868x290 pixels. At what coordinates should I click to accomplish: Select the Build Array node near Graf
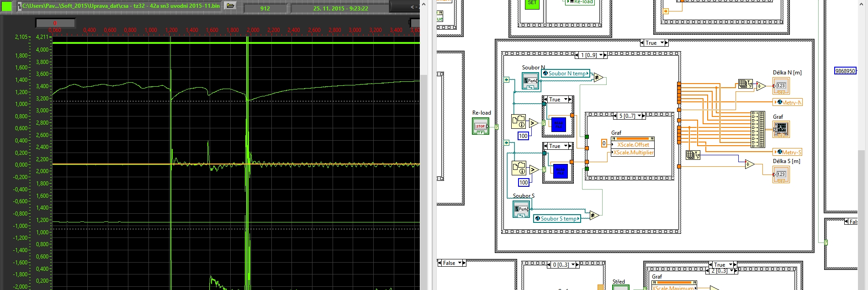[757, 129]
